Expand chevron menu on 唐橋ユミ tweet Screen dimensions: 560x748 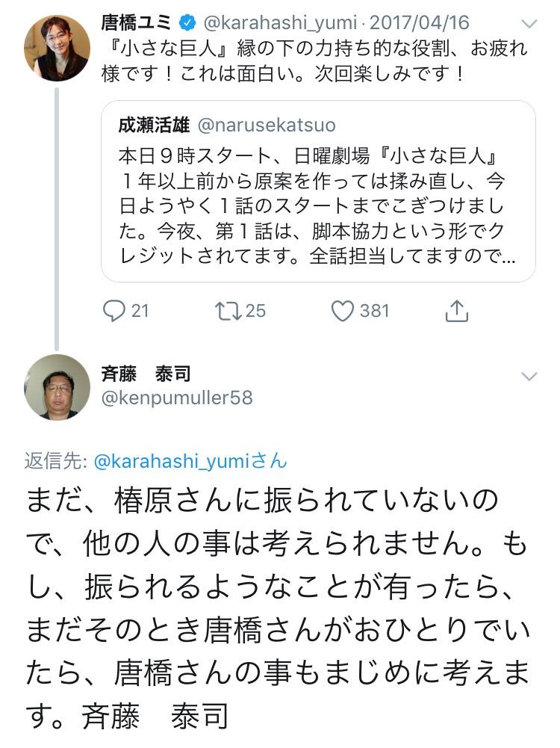[529, 23]
